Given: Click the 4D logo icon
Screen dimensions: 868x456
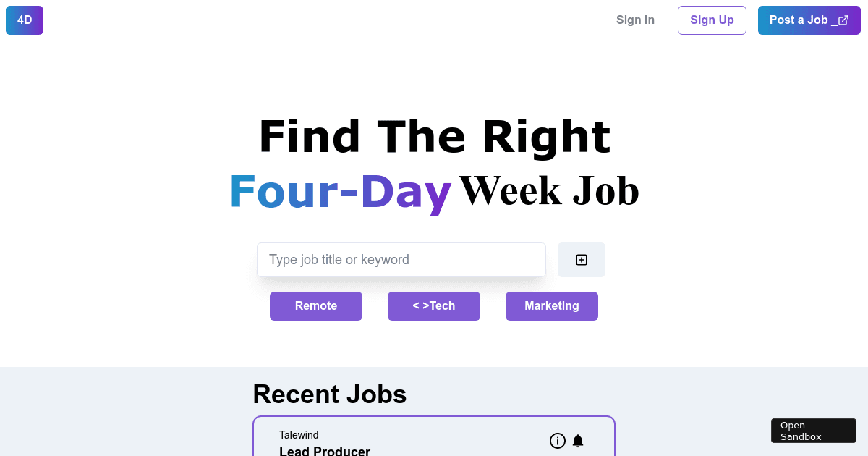Looking at the screenshot, I should (x=25, y=20).
